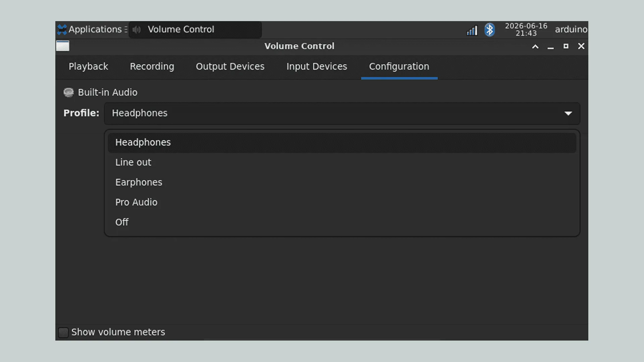
Task: Set the profile to Off
Action: coord(342,222)
